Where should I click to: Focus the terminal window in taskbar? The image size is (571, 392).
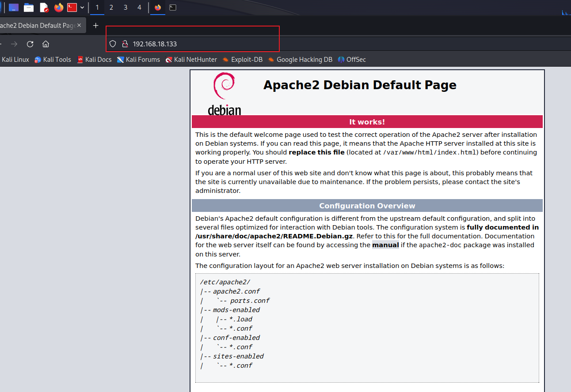point(173,8)
